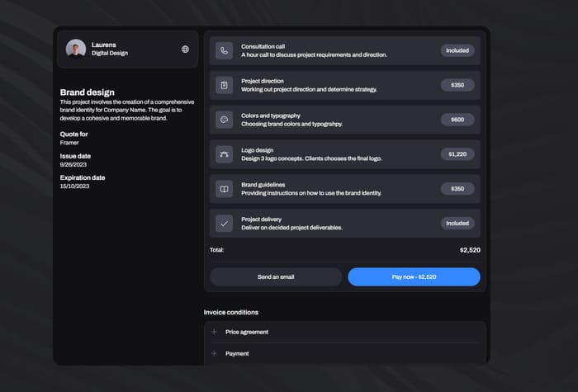
Task: Click the issue date 9/26/2023
Action: tap(73, 165)
